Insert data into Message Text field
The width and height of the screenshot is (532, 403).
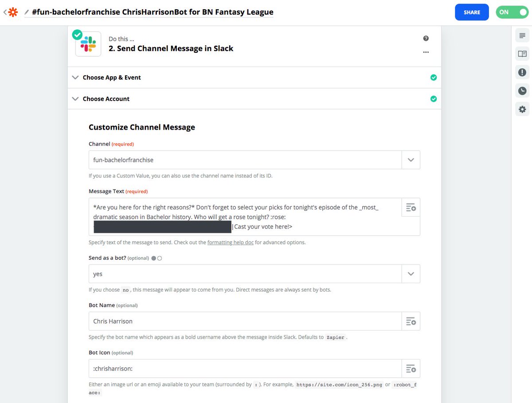pyautogui.click(x=411, y=207)
